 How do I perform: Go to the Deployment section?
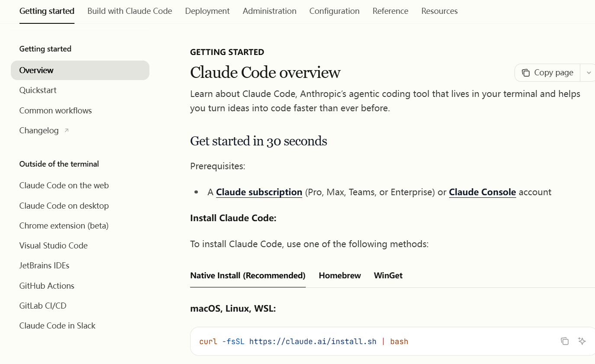(x=207, y=11)
